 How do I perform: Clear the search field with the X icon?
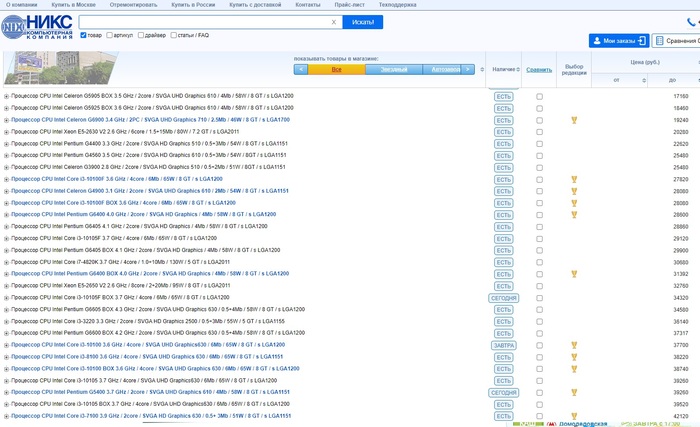tap(334, 22)
